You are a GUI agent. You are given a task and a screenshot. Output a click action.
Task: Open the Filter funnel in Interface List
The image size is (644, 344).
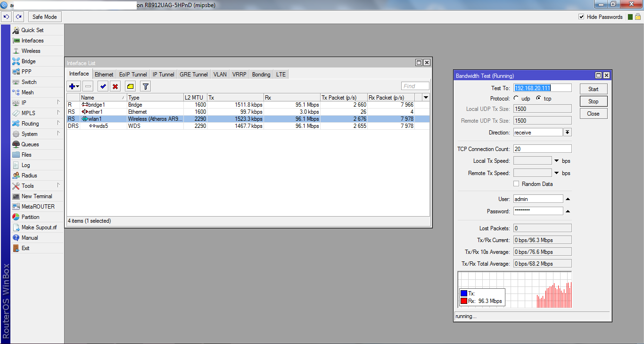point(145,86)
